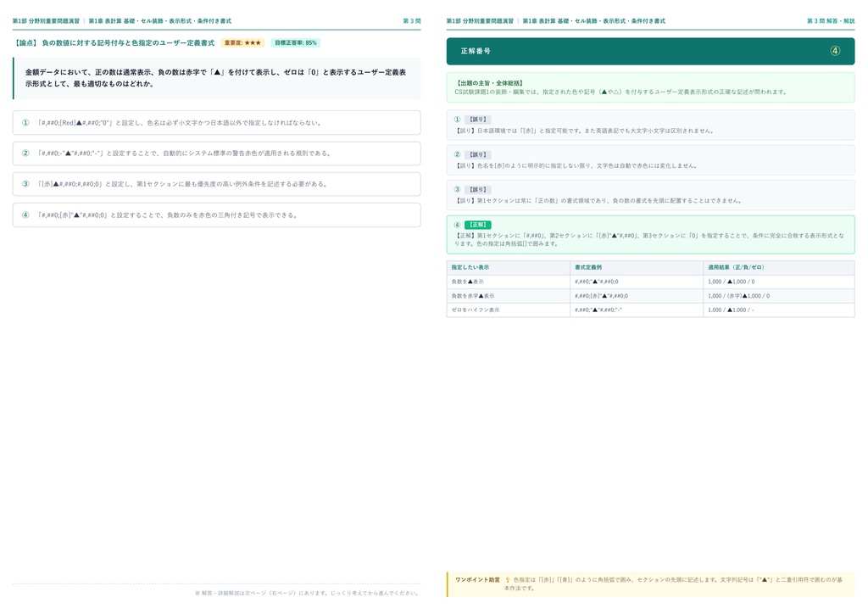Image resolution: width=868 pixels, height=614 pixels.
Task: Click the result cell ending with hyphen
Action: (x=779, y=310)
